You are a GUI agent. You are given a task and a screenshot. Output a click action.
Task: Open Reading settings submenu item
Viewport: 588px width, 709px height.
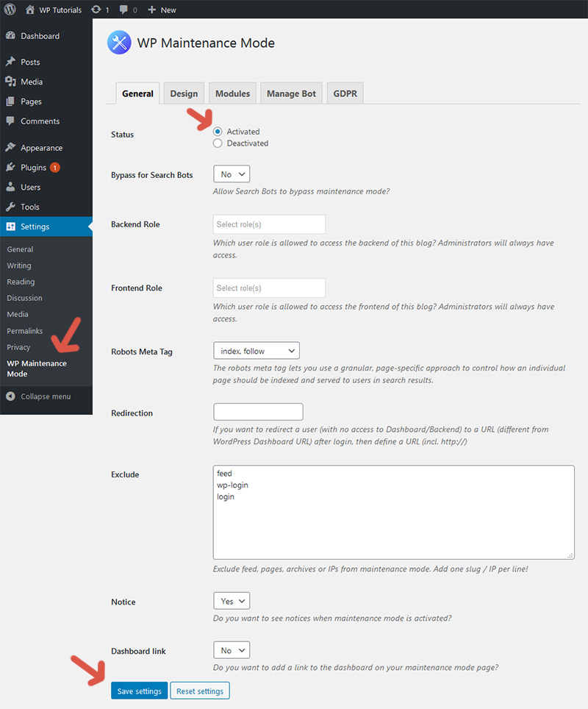[21, 282]
